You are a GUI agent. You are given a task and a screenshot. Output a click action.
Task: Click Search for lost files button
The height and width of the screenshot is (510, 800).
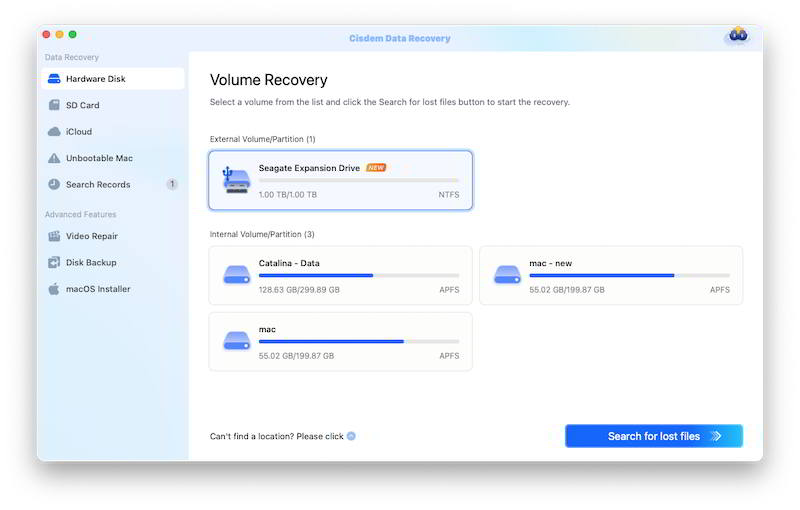pyautogui.click(x=654, y=436)
